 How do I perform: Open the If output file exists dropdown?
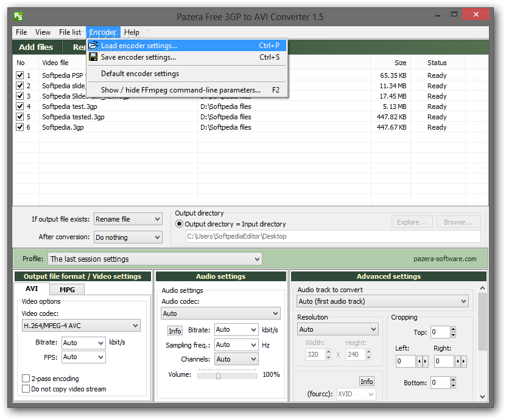[x=128, y=219]
